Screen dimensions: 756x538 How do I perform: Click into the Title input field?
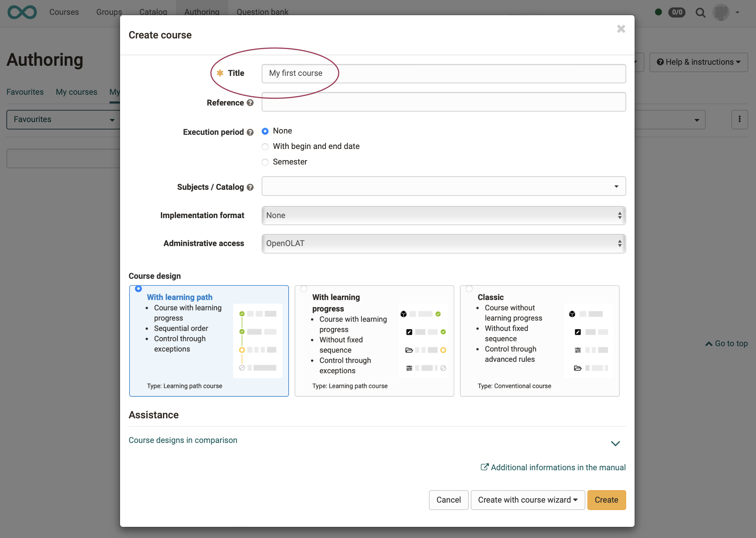443,73
